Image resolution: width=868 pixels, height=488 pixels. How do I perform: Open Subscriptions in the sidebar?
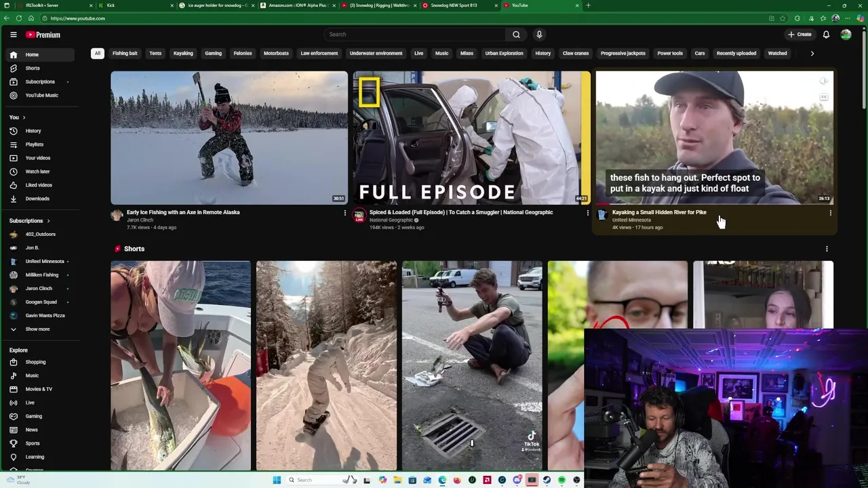(x=41, y=81)
